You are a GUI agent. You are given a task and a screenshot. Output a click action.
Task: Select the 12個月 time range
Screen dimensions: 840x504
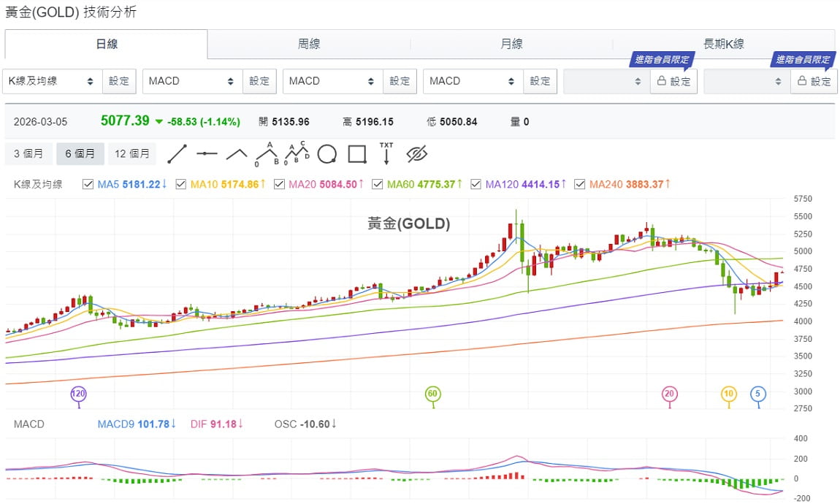[x=132, y=153]
